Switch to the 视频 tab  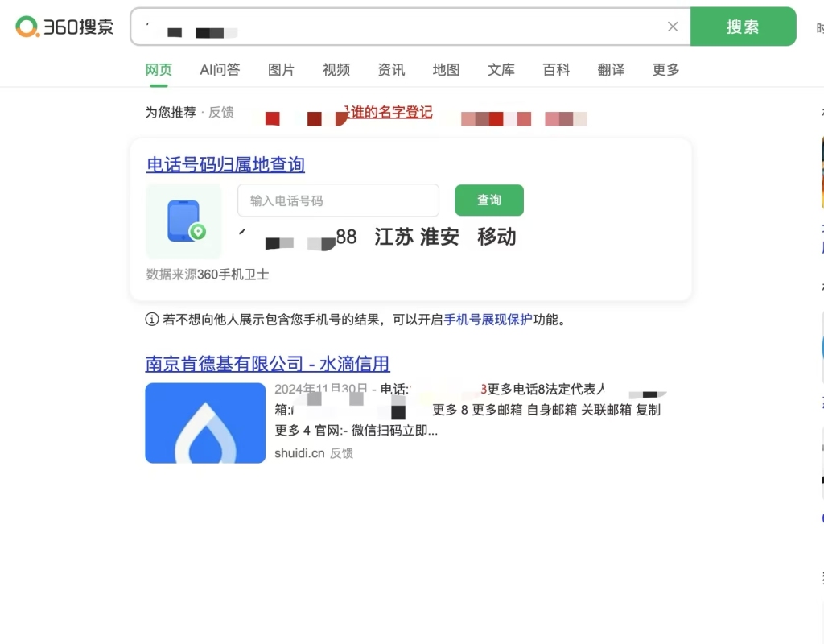coord(336,70)
